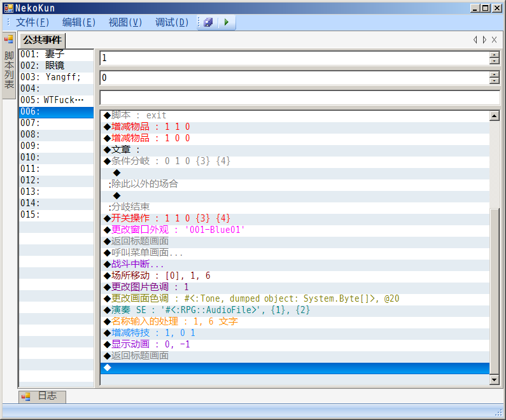
Task: Select common event 015:
Action: coord(57,214)
